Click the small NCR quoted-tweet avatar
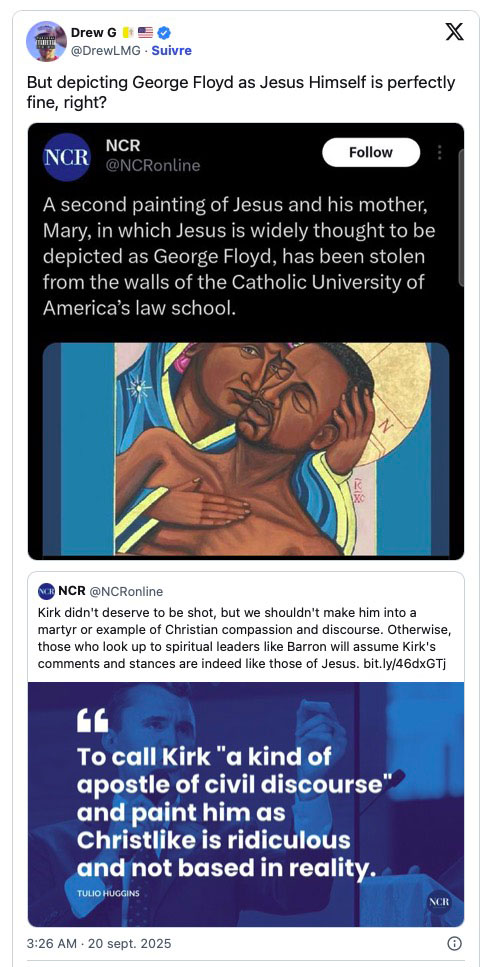This screenshot has height=967, width=489. [x=46, y=591]
